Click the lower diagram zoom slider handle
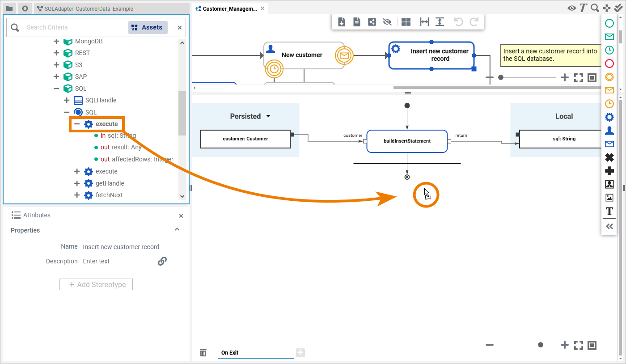This screenshot has width=626, height=364. click(541, 345)
